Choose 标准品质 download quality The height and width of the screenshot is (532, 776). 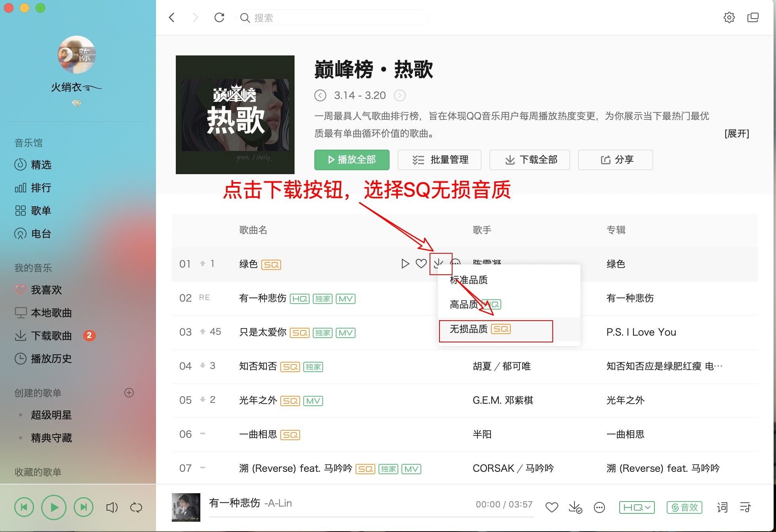point(469,280)
